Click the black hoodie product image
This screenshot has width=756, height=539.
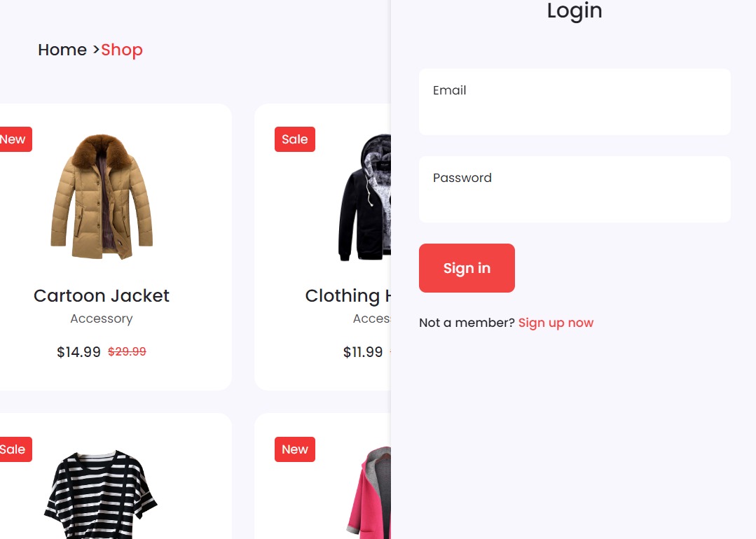point(364,197)
